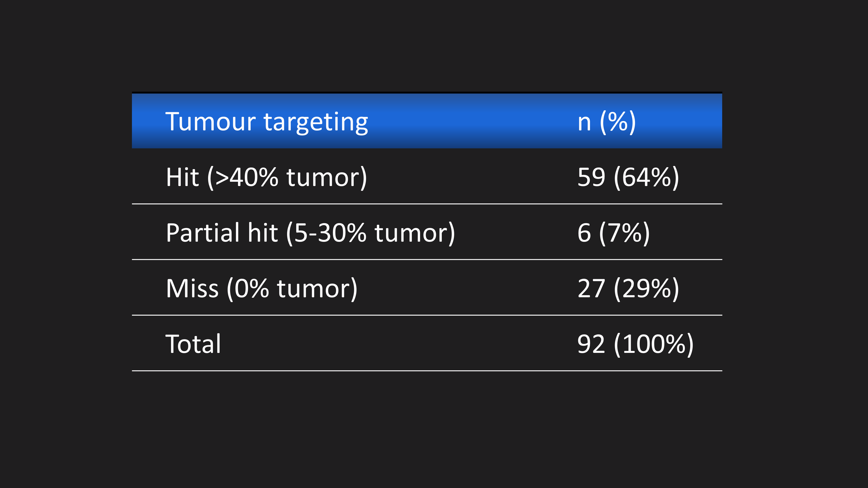The height and width of the screenshot is (488, 868).
Task: Select the "6 (7%)" value cell
Action: pos(613,233)
